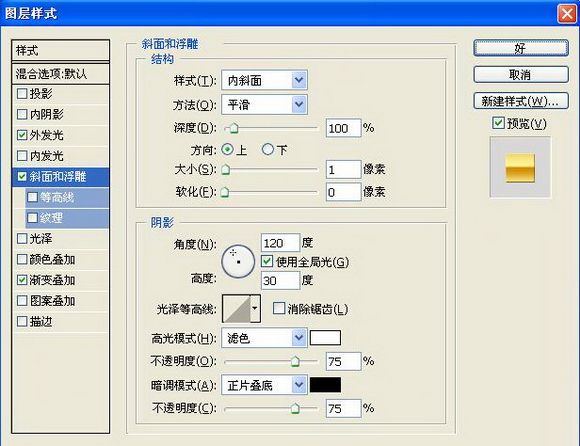Open the 高光模式 highlight mode dropdown

(x=264, y=338)
